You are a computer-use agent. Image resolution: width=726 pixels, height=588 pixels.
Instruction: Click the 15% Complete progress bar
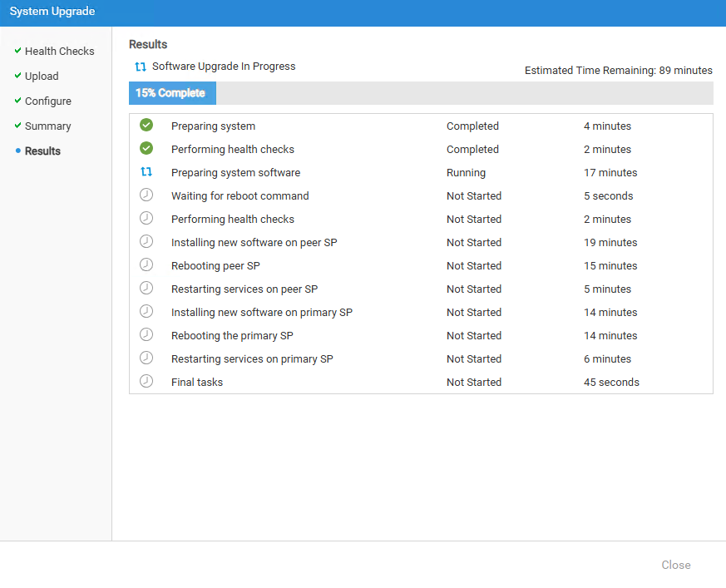point(172,93)
